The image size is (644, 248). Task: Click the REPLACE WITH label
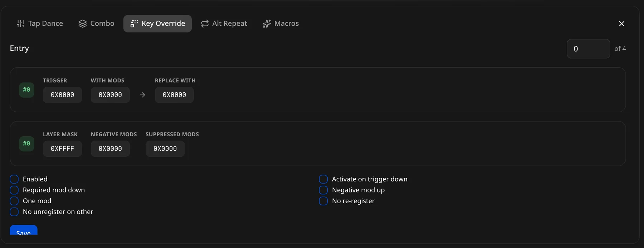(x=175, y=81)
